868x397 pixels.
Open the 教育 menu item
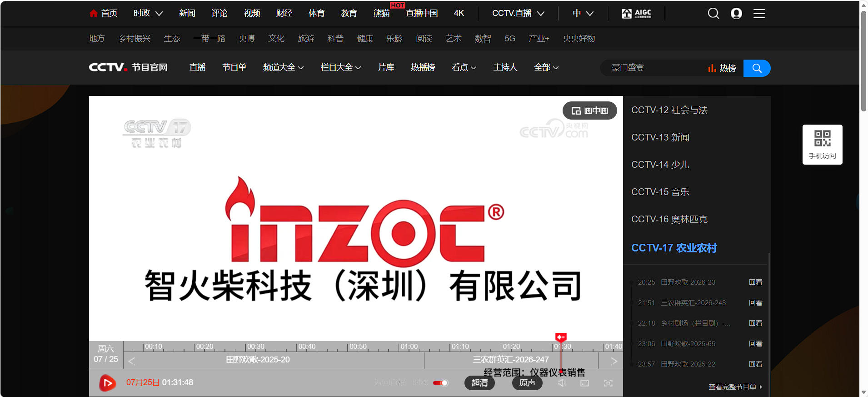click(349, 13)
